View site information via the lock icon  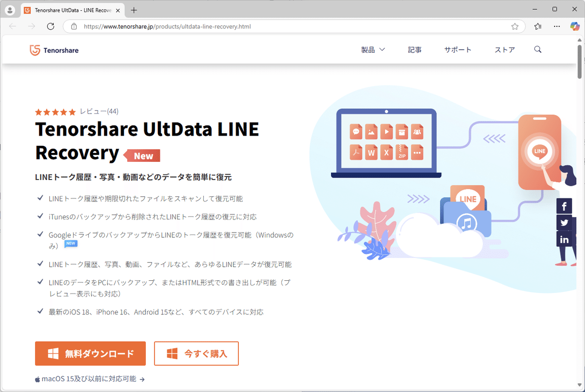(74, 26)
